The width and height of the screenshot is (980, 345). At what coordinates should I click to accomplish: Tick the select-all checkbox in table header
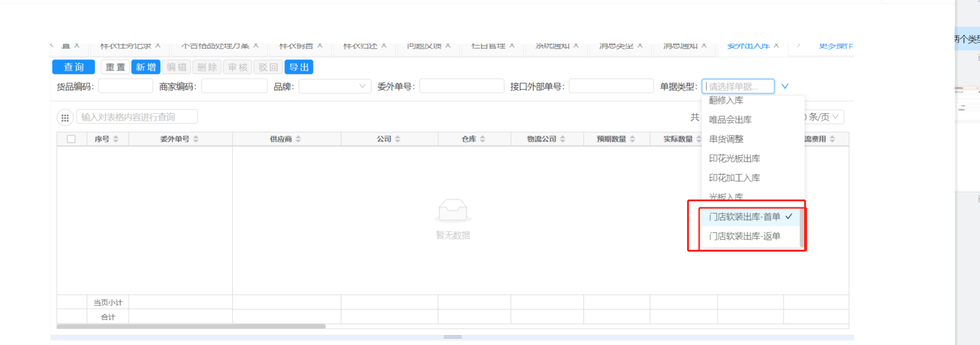tap(72, 139)
